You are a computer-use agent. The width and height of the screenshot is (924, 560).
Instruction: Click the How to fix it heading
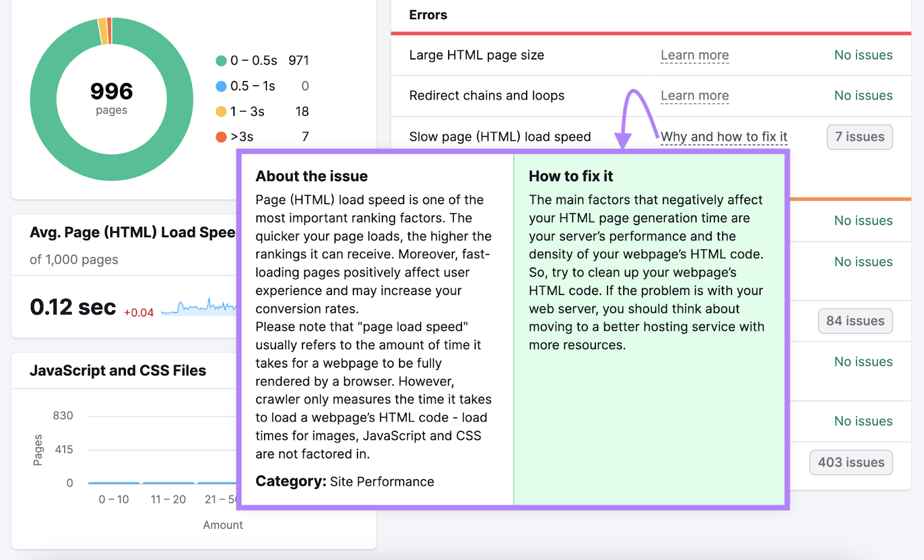click(571, 176)
